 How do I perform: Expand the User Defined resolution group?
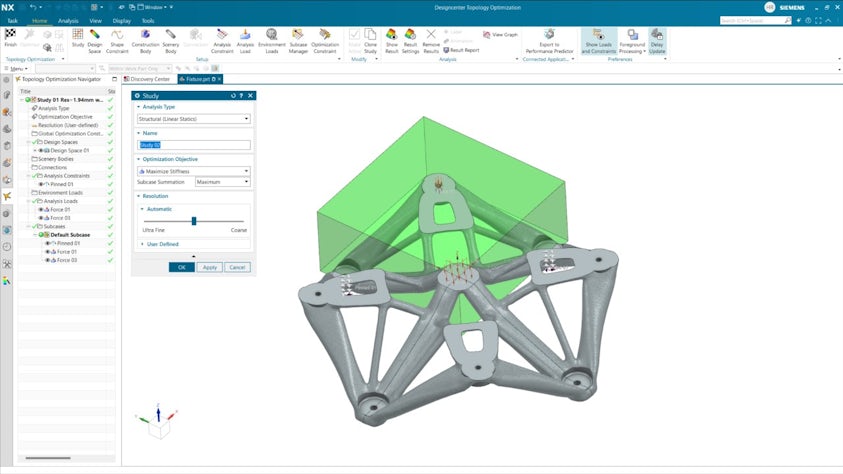(142, 244)
